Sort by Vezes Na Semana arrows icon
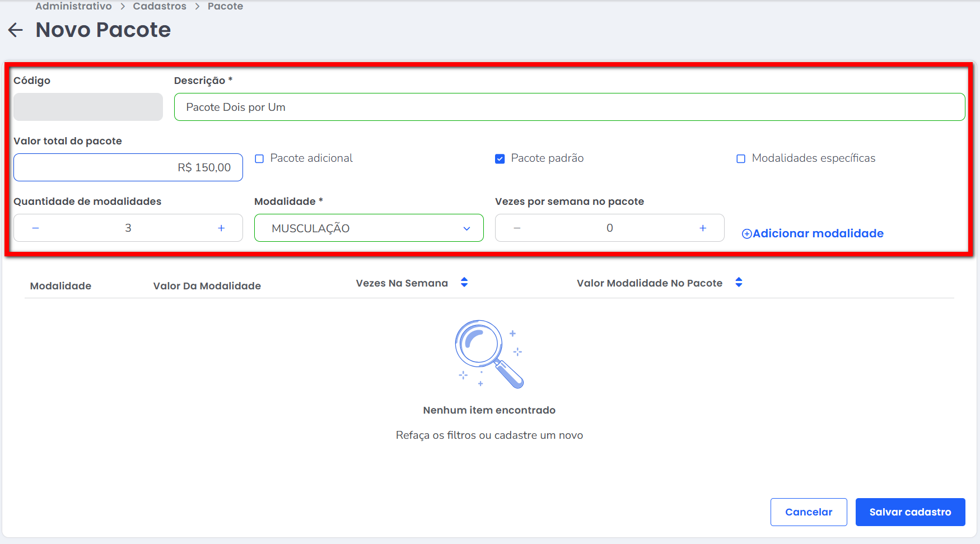 click(x=464, y=283)
